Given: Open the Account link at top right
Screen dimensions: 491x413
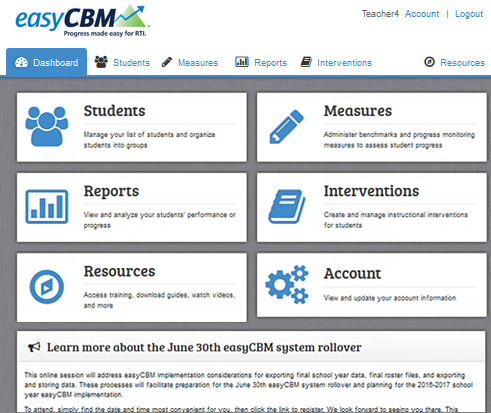Looking at the screenshot, I should (422, 14).
